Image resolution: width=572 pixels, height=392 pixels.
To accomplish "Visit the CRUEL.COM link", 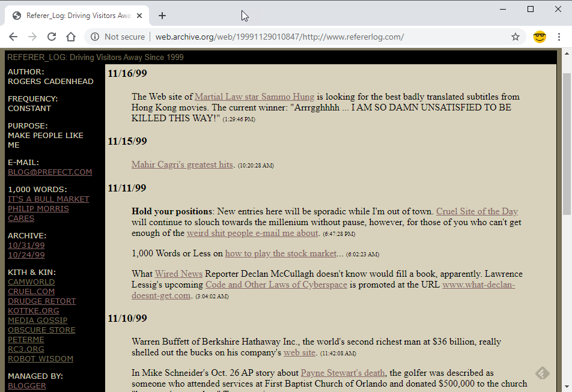I will click(31, 292).
